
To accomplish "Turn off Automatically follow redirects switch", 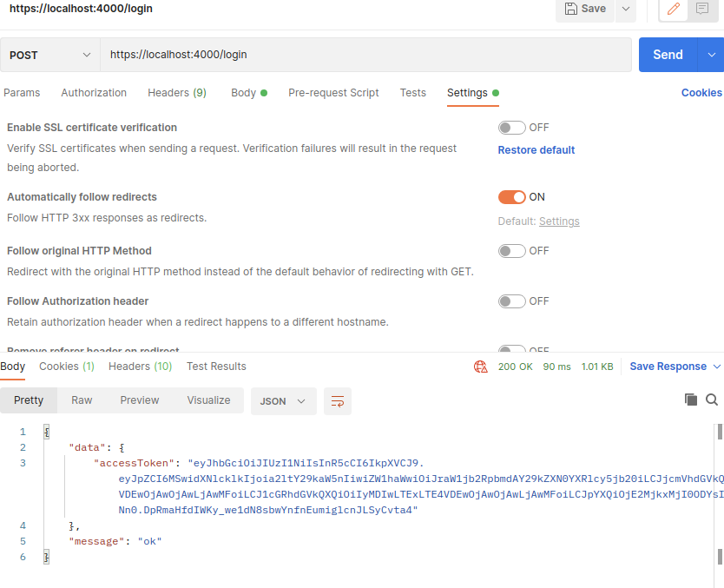I will click(x=511, y=197).
